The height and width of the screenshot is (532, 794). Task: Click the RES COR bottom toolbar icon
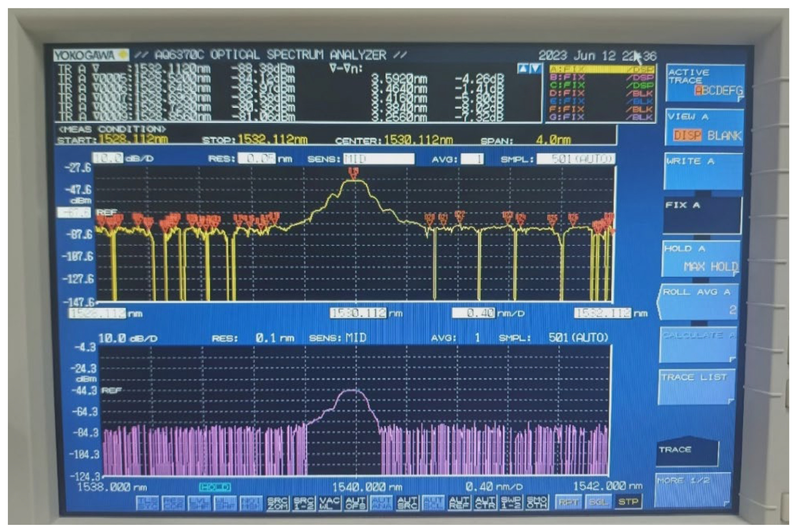(x=173, y=503)
